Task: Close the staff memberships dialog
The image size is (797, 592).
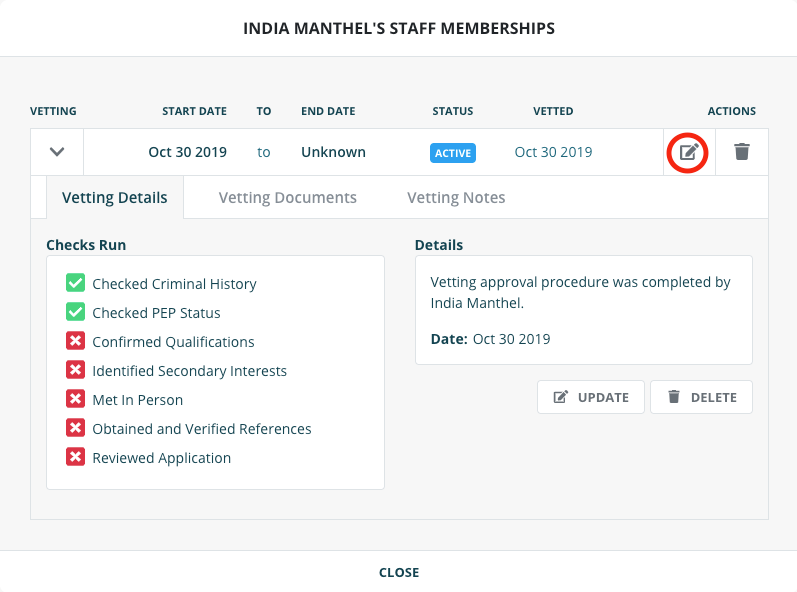Action: (x=398, y=572)
